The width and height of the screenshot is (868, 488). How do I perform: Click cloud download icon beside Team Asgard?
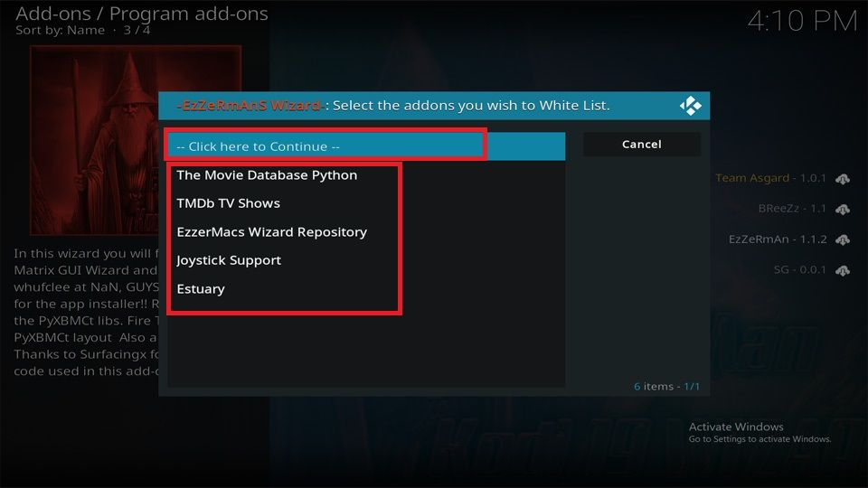click(x=843, y=179)
